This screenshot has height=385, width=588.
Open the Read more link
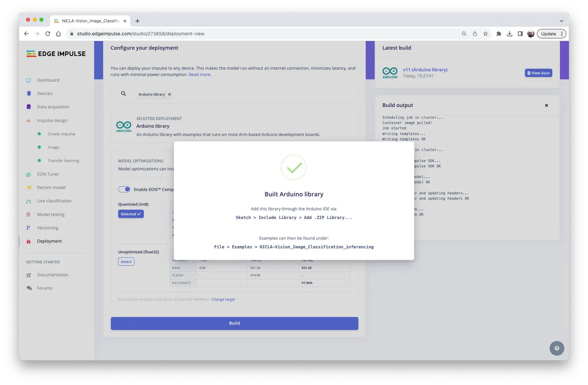click(199, 75)
